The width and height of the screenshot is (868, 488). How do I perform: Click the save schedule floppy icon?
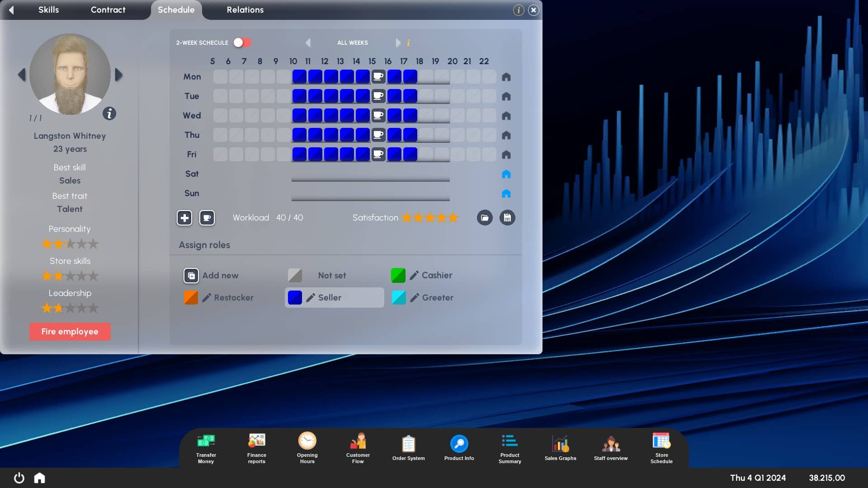[507, 218]
